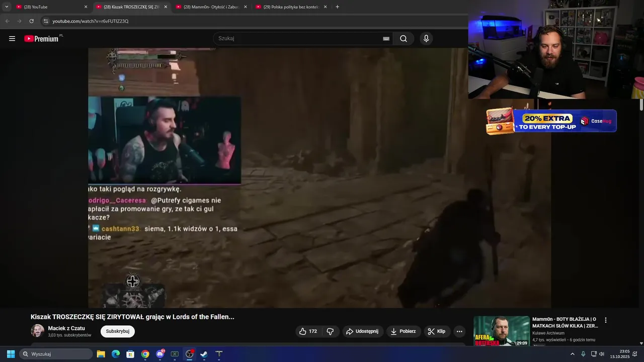The width and height of the screenshot is (644, 362).
Task: Open Windows Start menu
Action: coord(11,354)
